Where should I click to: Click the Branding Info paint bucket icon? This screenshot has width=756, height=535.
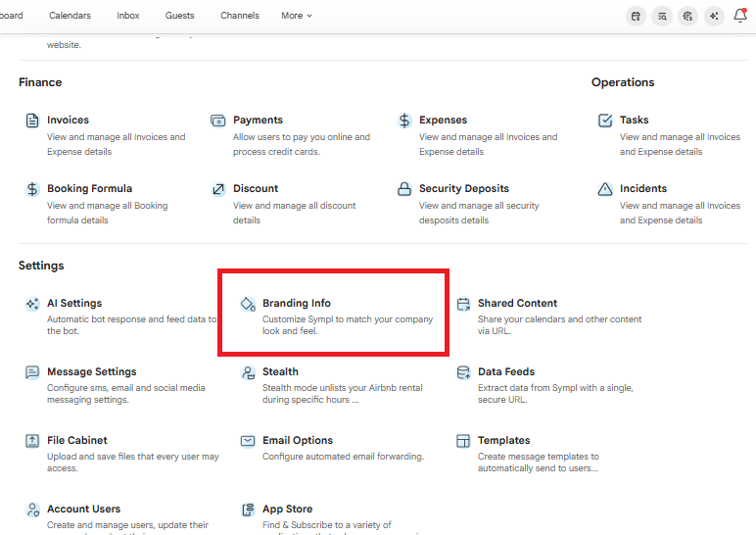248,304
